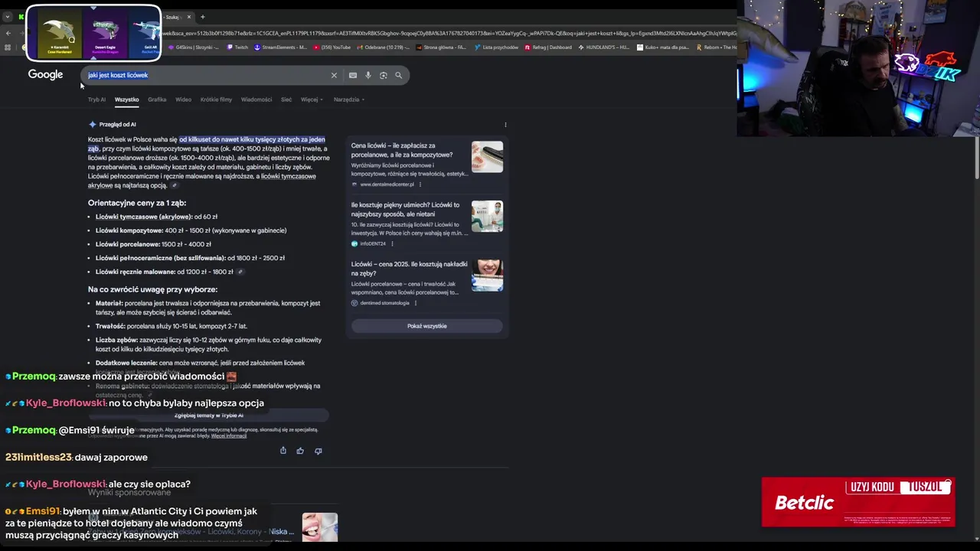The width and height of the screenshot is (980, 551).
Task: Open Google Lens image search icon
Action: (383, 75)
